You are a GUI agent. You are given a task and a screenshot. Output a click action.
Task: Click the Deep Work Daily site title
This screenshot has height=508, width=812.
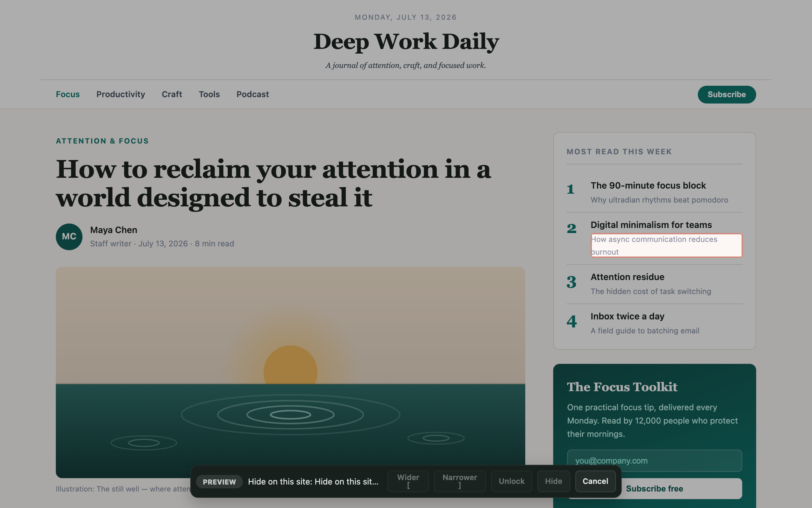406,42
